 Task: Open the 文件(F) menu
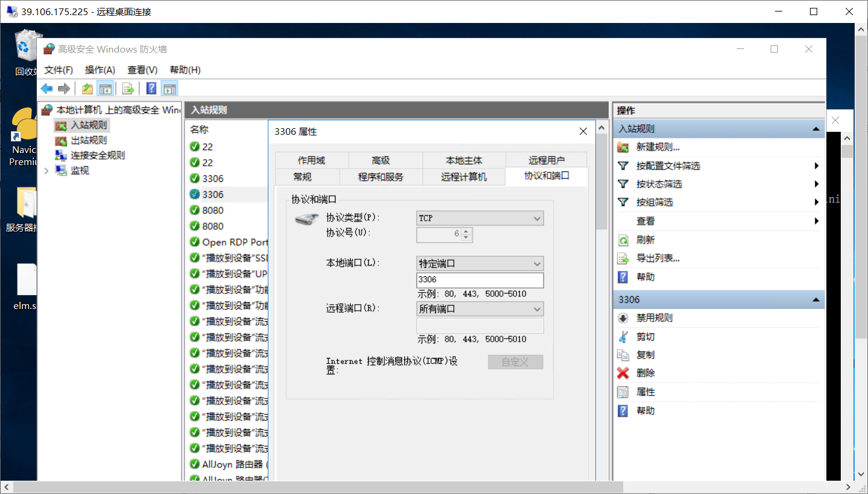[59, 70]
